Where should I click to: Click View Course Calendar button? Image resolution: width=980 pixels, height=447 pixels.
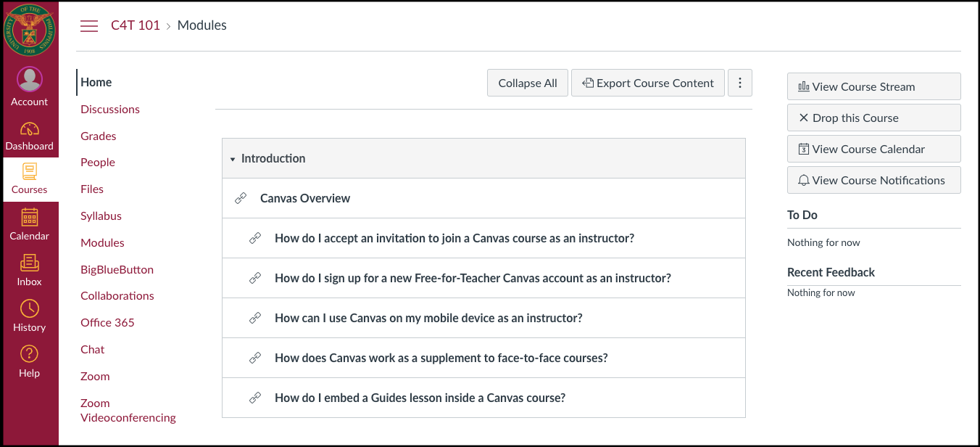click(874, 149)
